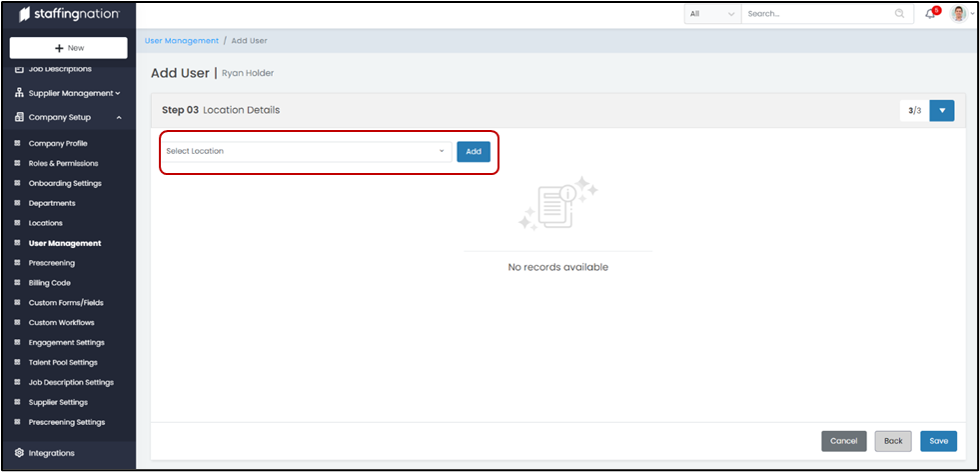The height and width of the screenshot is (472, 980).
Task: Click the New button
Action: [69, 48]
